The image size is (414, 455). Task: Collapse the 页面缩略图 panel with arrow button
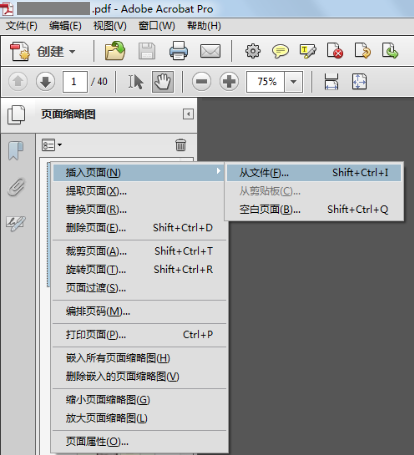tap(188, 114)
